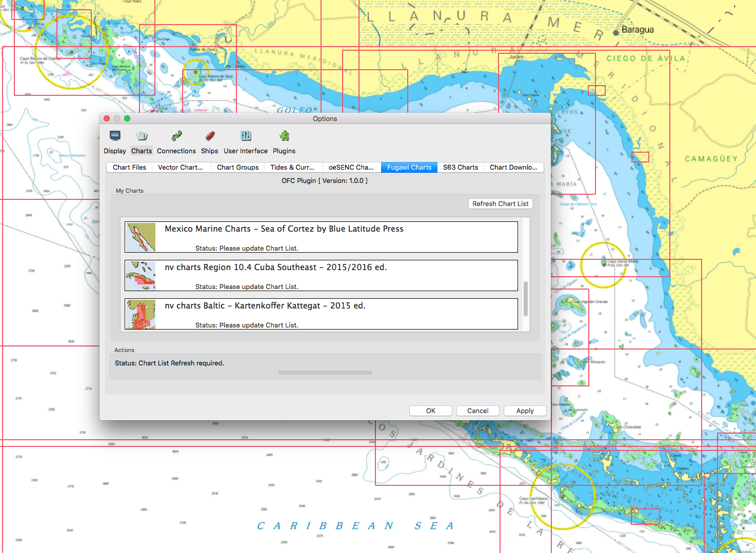Viewport: 756px width, 553px height.
Task: Open the Connections options icon
Action: click(177, 136)
